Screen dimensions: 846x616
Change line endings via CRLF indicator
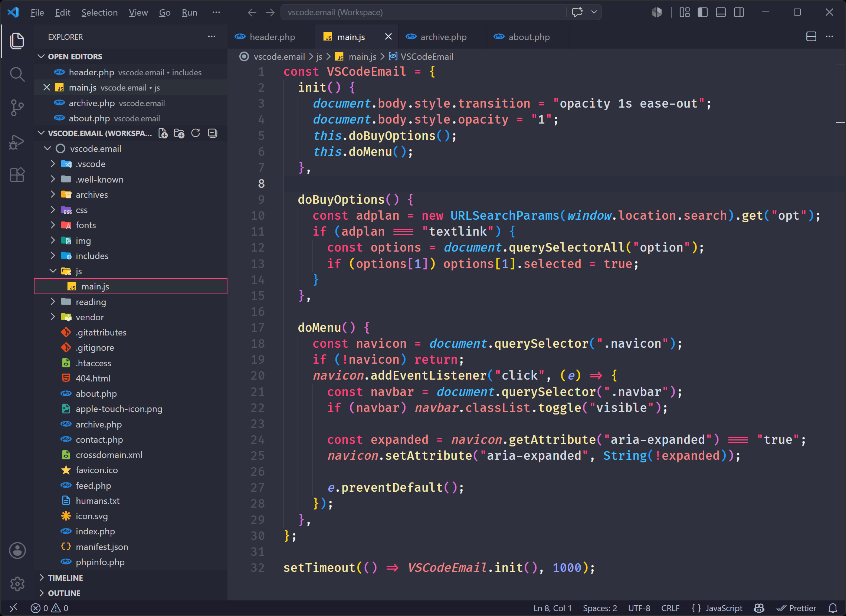coord(670,608)
